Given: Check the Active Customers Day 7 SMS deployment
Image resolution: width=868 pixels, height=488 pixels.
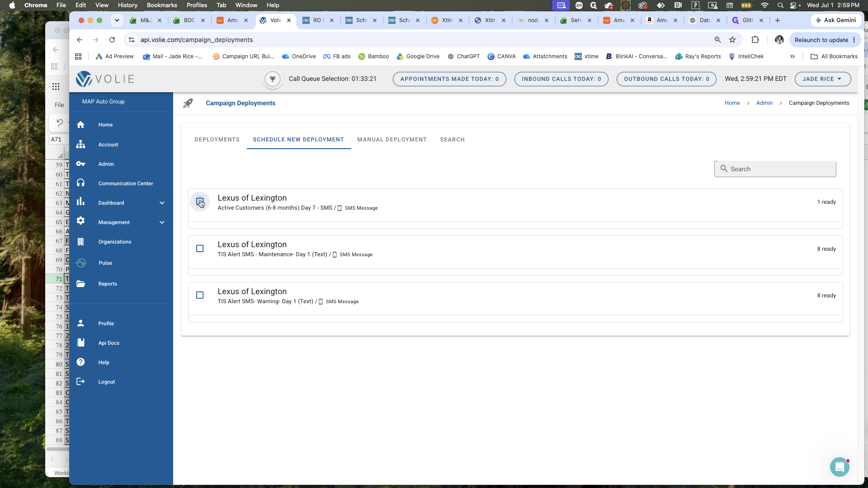Looking at the screenshot, I should tap(200, 202).
